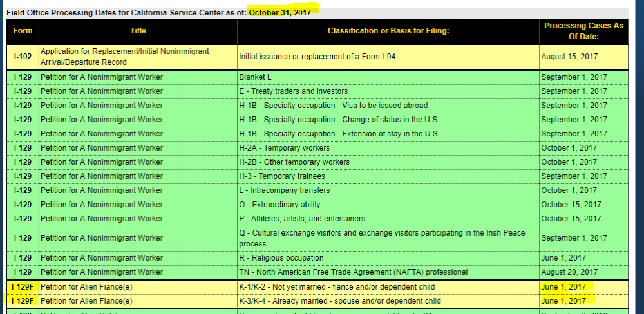
Task: Click Blanket L classification cell
Action: click(388, 77)
